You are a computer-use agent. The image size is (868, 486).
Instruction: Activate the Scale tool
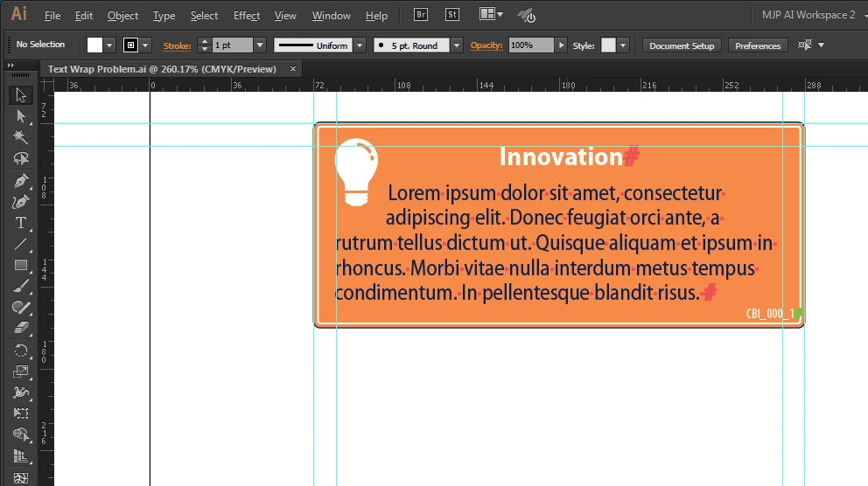(21, 371)
